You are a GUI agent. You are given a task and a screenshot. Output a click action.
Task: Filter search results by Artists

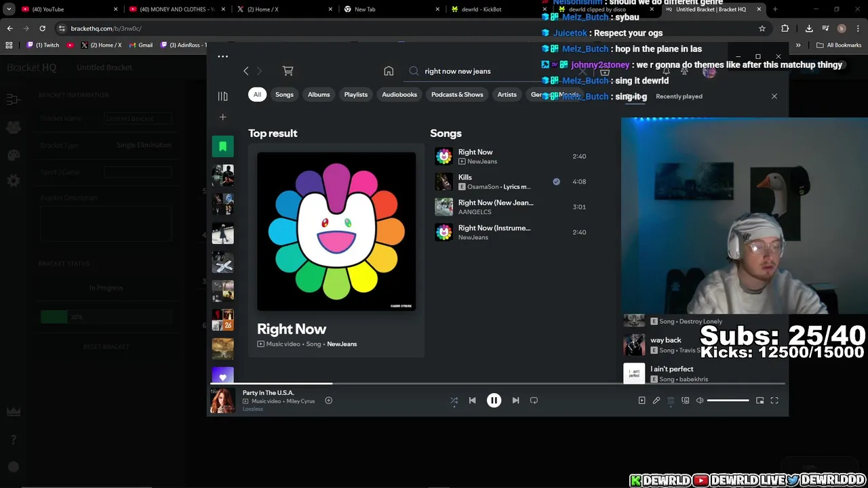tap(507, 95)
